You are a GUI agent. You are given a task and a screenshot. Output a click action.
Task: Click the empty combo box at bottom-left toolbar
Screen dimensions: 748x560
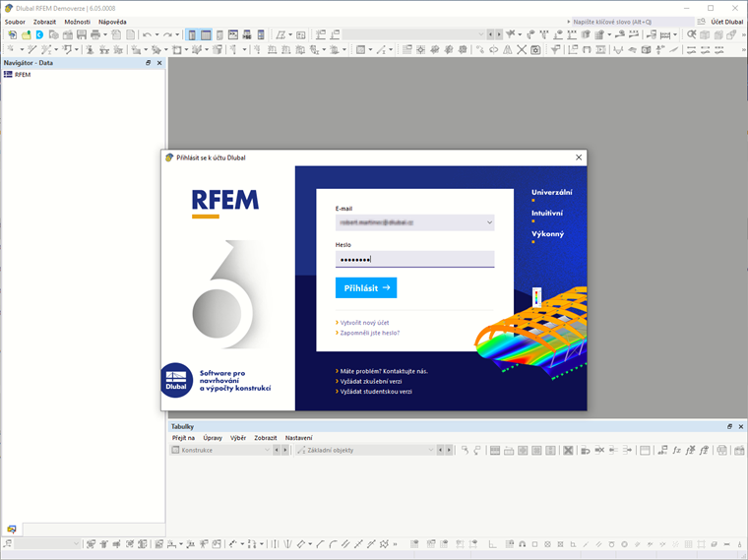coord(47,543)
